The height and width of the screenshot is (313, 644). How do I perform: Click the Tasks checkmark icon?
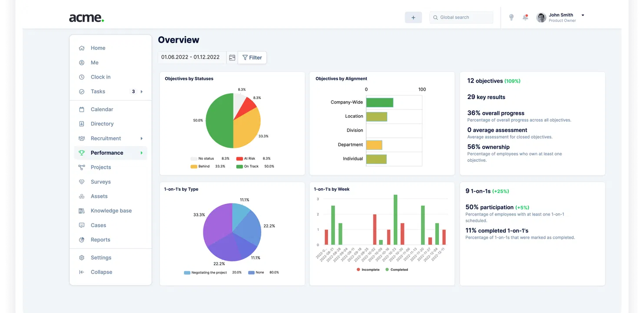coord(82,92)
